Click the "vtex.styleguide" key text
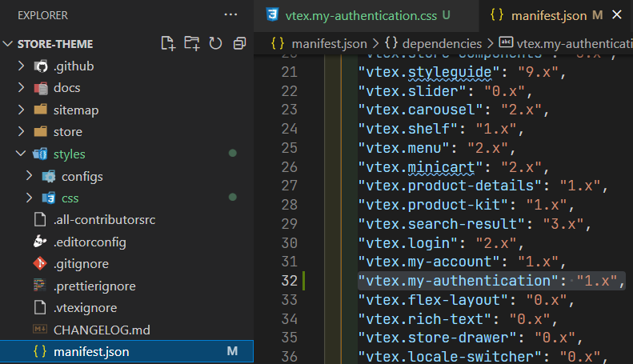Viewport: 633px width, 364px height. 429,72
